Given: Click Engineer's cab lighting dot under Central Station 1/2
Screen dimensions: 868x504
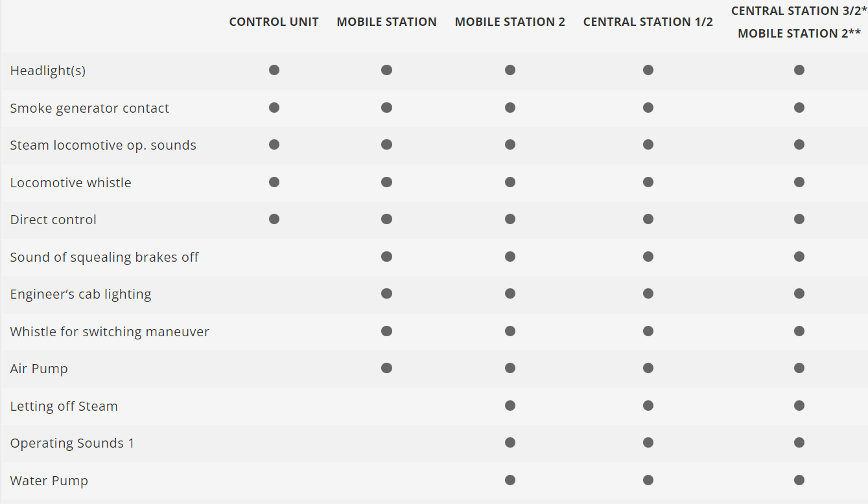Looking at the screenshot, I should click(648, 293).
